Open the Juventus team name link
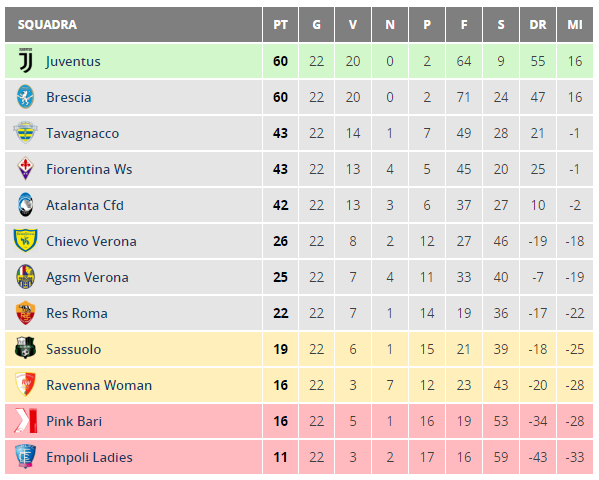Screen dimensions: 599x480 tap(73, 61)
